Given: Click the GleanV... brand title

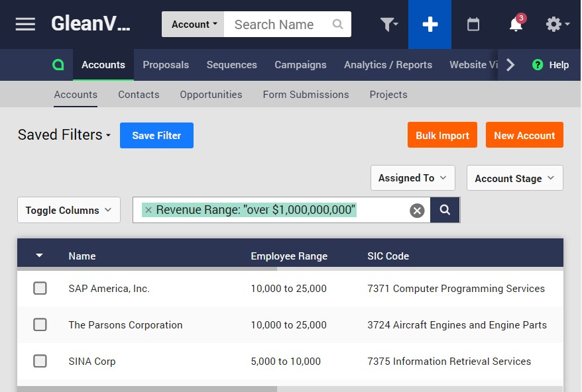Looking at the screenshot, I should [x=91, y=23].
